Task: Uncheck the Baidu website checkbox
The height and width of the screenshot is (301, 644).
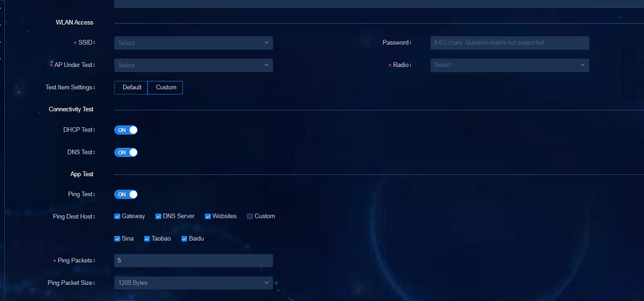Action: point(185,239)
